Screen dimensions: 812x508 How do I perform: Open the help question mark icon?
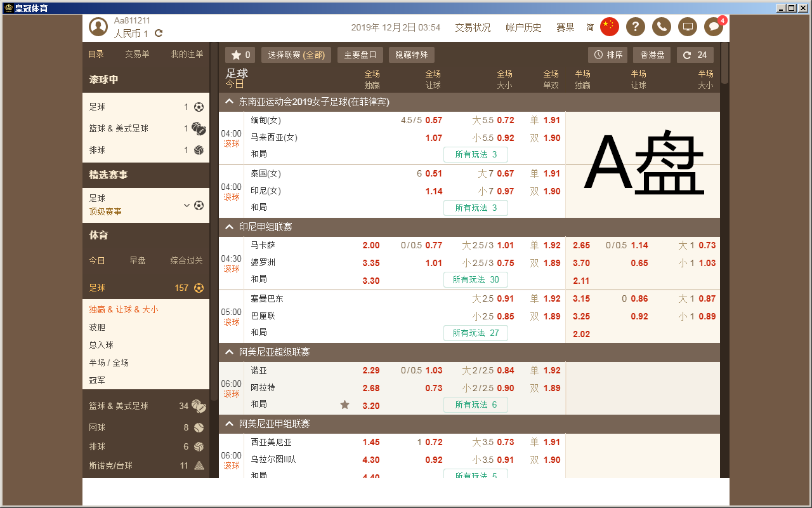pos(635,27)
